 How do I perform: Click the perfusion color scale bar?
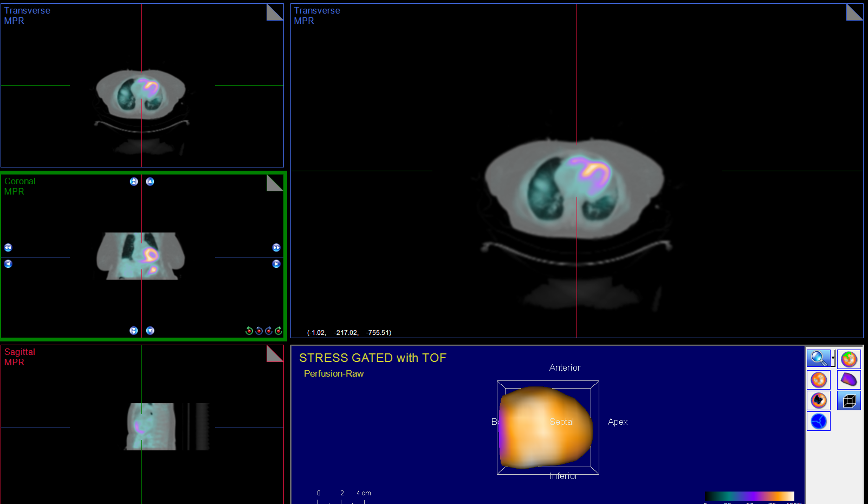click(749, 496)
